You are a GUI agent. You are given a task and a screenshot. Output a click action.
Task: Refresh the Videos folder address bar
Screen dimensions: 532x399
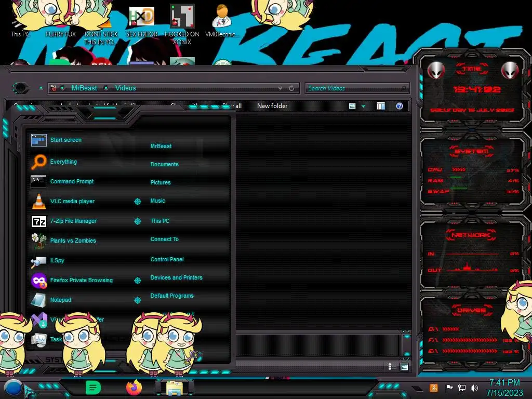pyautogui.click(x=291, y=88)
